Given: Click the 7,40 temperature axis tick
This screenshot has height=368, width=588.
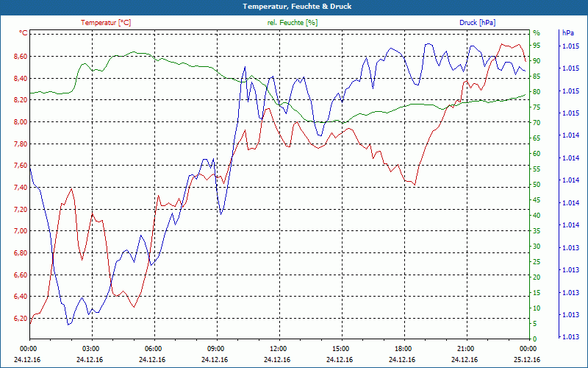Looking at the screenshot, I should (21, 188).
